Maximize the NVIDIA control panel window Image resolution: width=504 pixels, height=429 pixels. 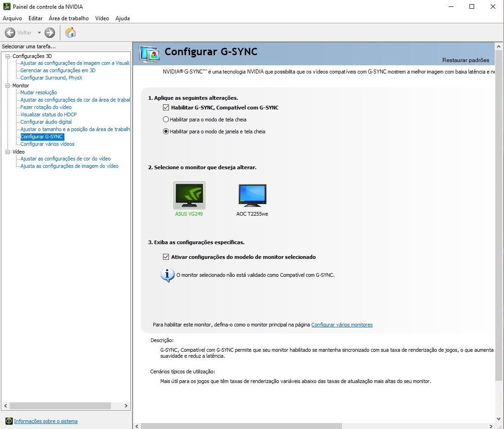pos(472,6)
